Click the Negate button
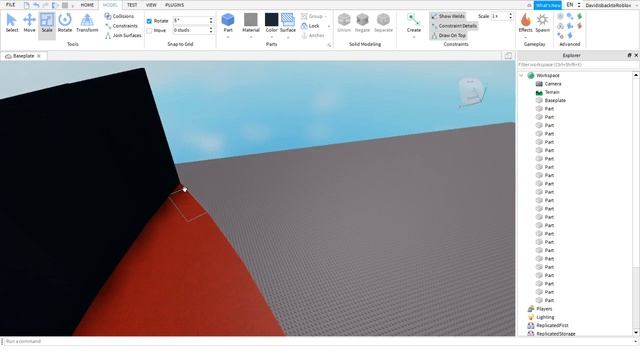Screen dimensions: 640x360 click(x=362, y=23)
